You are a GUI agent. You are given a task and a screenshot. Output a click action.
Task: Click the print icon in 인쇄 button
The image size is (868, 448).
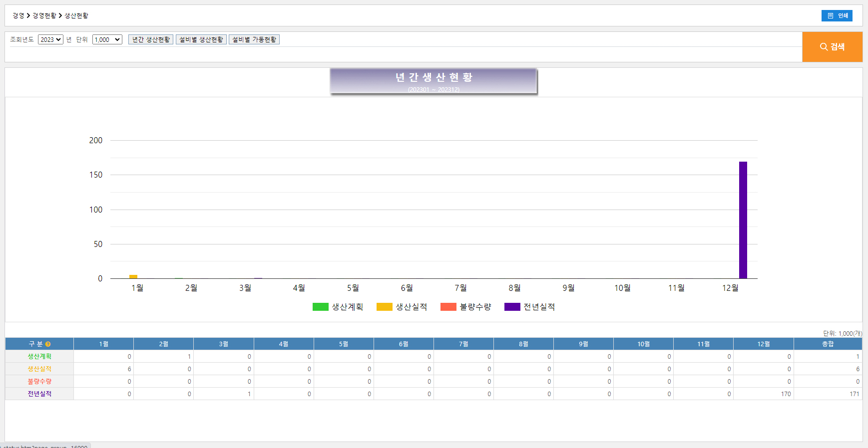(830, 16)
